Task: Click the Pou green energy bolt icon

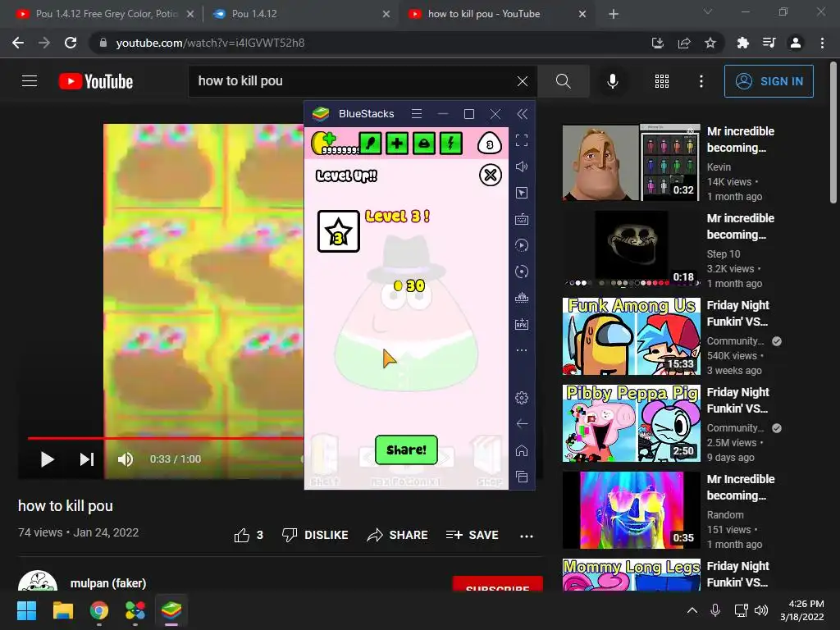Action: (x=450, y=143)
